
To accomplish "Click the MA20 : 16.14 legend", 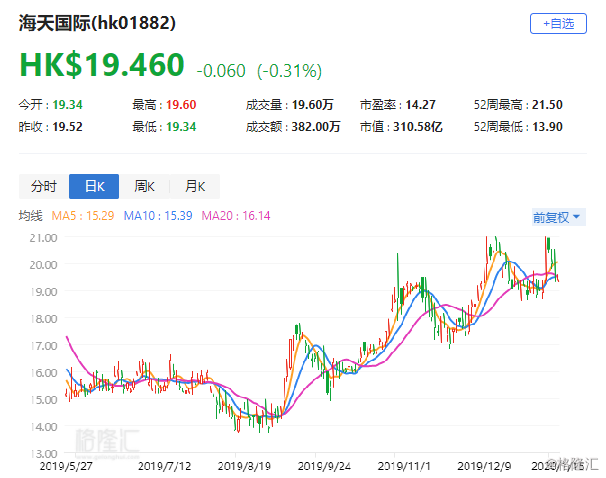I will [236, 216].
